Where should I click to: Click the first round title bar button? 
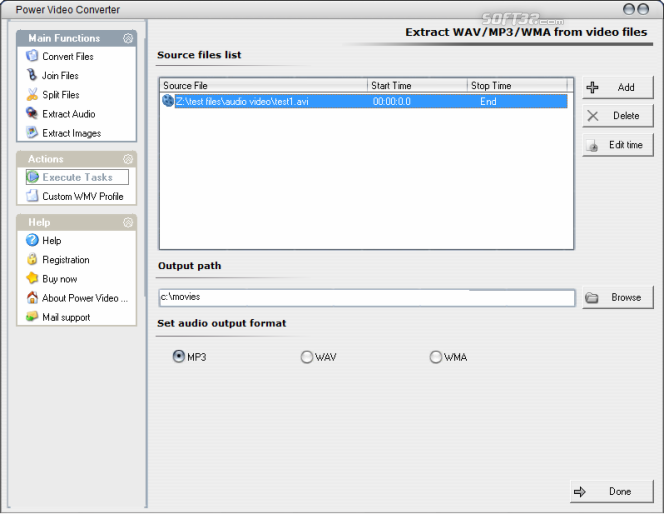(x=629, y=9)
